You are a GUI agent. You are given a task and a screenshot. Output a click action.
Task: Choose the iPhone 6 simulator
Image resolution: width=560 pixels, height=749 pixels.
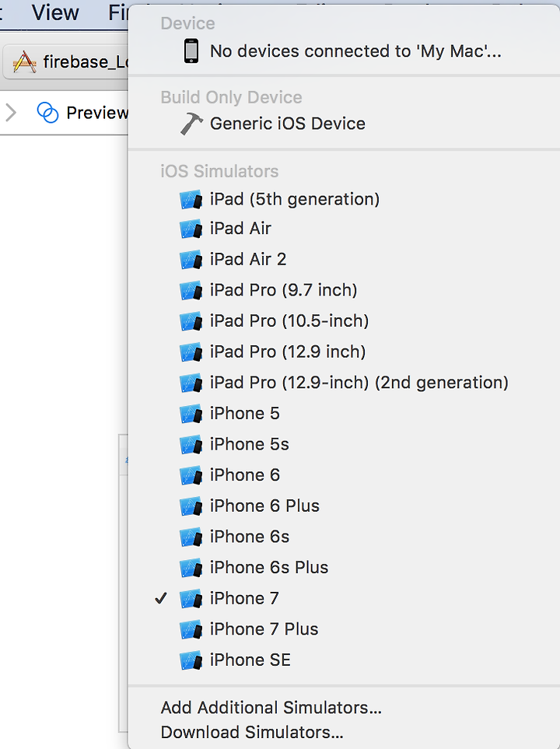pyautogui.click(x=344, y=475)
